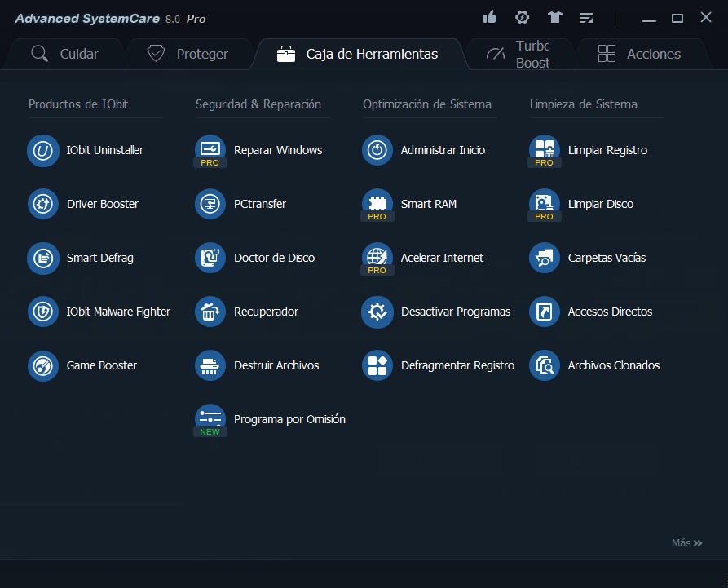Image resolution: width=728 pixels, height=588 pixels.
Task: Click the Smart RAM chip icon
Action: pyautogui.click(x=377, y=204)
